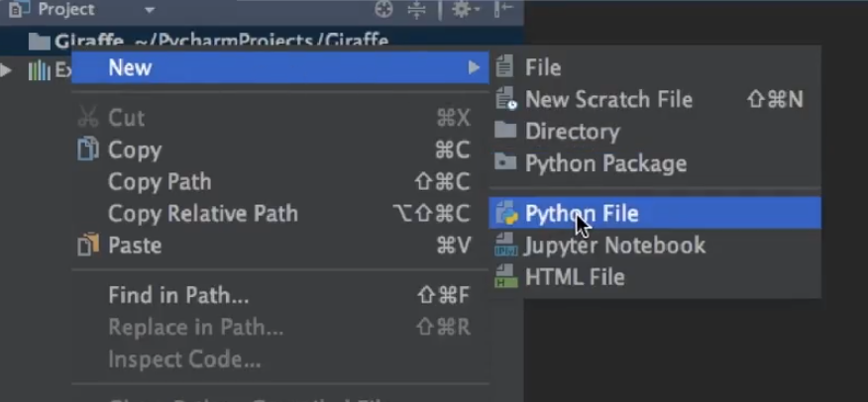Click the hide Project panel icon
This screenshot has height=402, width=868.
pyautogui.click(x=503, y=9)
